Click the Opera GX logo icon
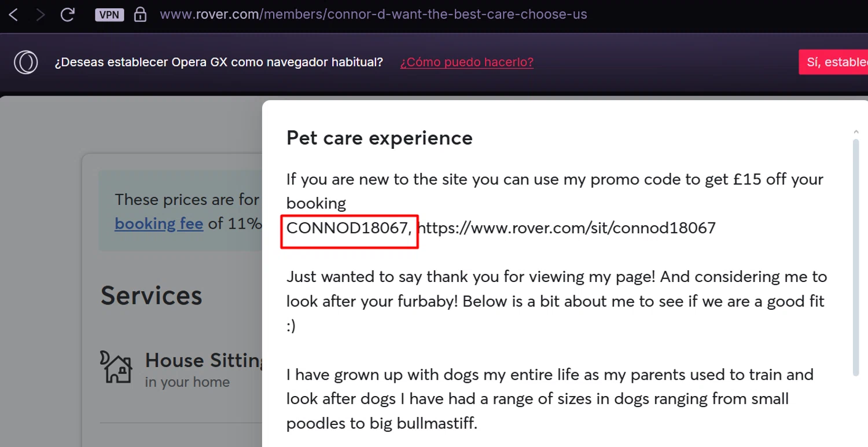868x447 pixels. click(26, 62)
